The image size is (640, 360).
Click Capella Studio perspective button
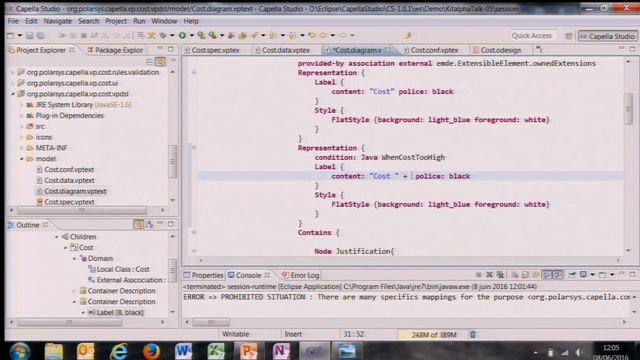pos(607,36)
